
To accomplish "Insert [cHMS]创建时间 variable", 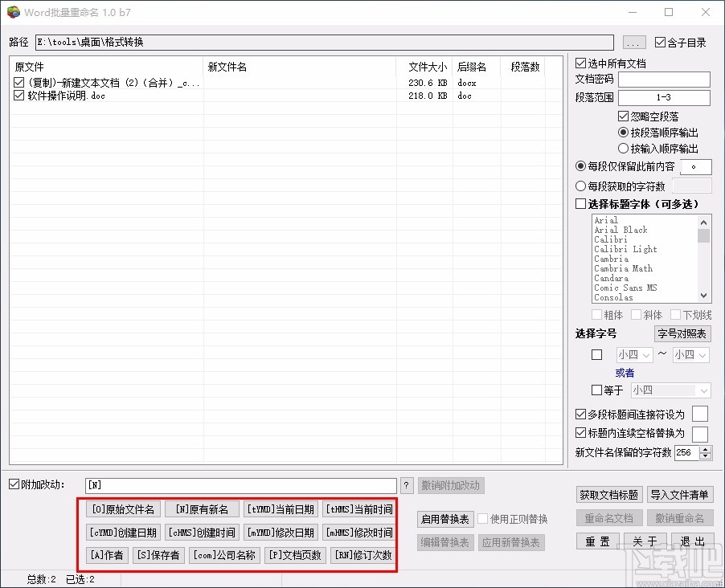I will [202, 531].
